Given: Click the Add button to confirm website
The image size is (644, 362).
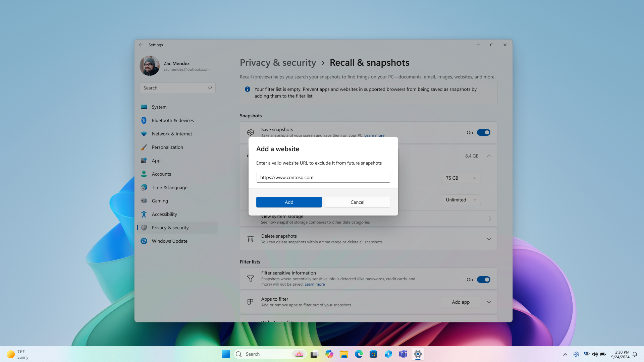Looking at the screenshot, I should pyautogui.click(x=289, y=202).
